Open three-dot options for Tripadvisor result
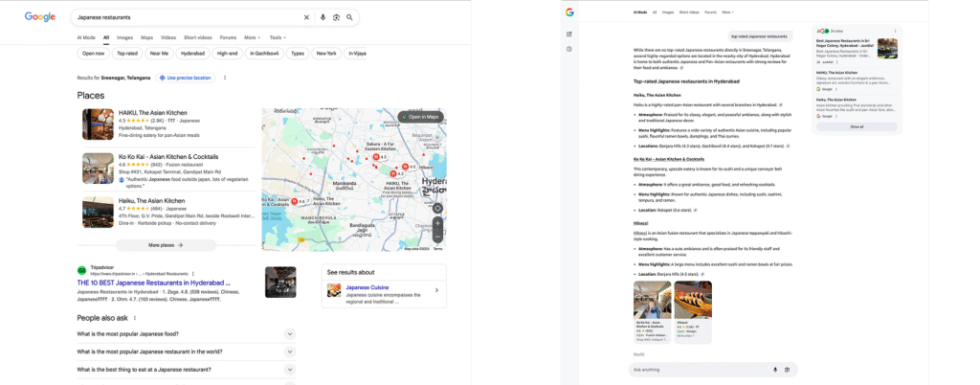Screen dimensions: 980x385 coord(193,274)
